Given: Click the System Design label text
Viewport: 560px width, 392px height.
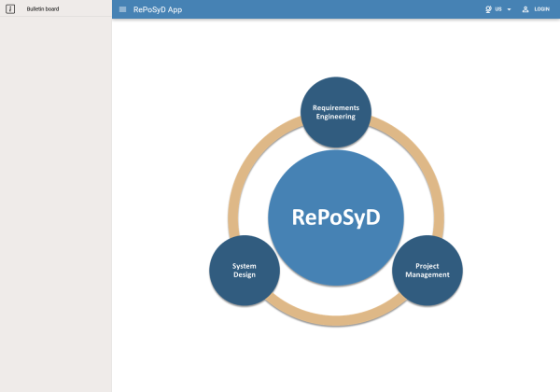Looking at the screenshot, I should [x=245, y=271].
